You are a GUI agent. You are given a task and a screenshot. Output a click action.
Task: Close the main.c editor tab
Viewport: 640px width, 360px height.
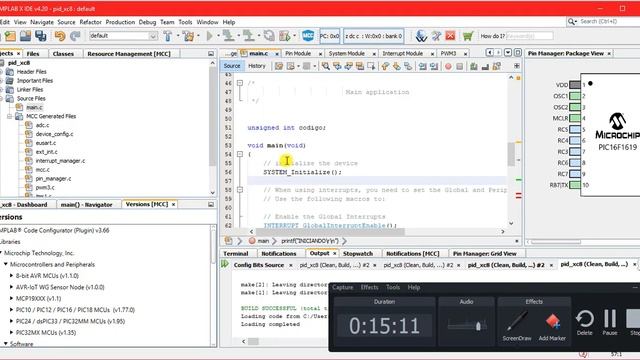(277, 53)
